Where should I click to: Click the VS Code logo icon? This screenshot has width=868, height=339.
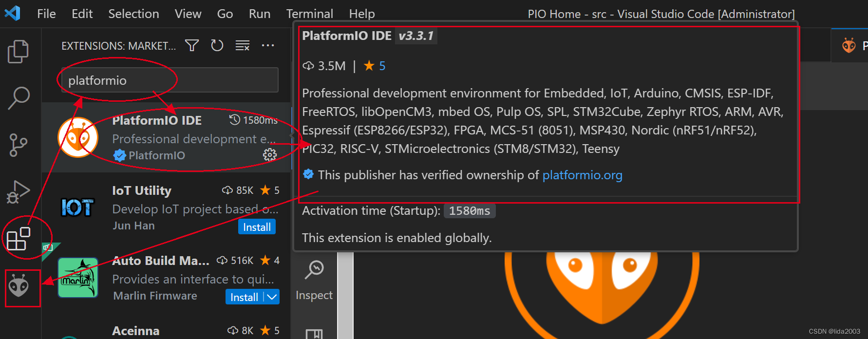tap(13, 13)
